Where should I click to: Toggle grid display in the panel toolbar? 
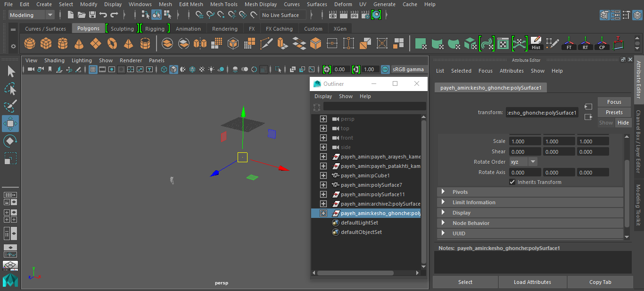click(x=92, y=69)
